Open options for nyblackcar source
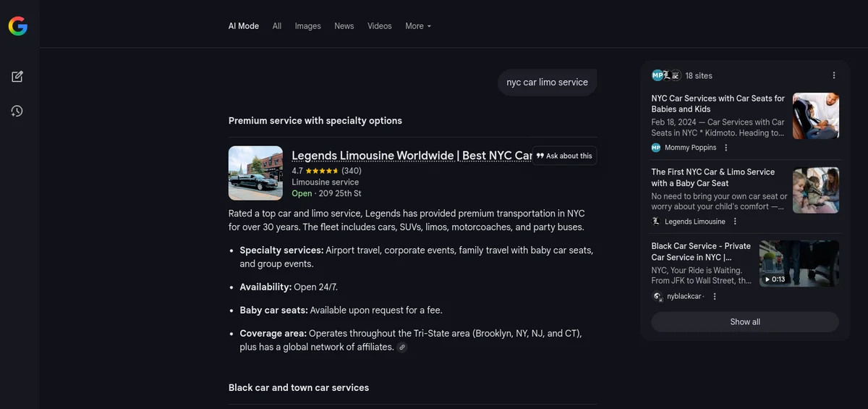This screenshot has width=868, height=409. click(x=715, y=296)
